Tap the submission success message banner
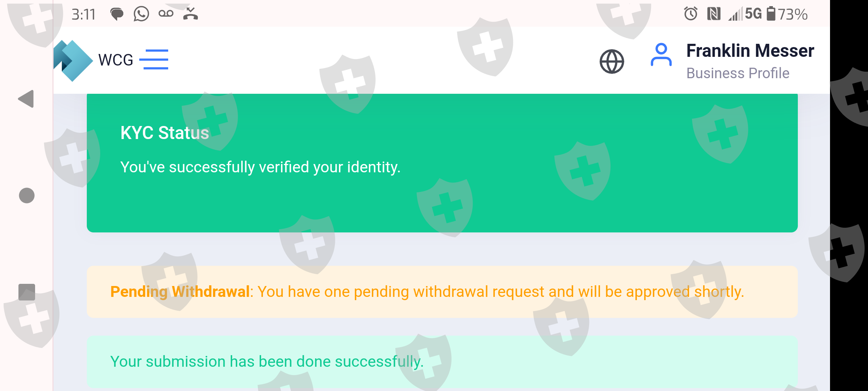Viewport: 868px width, 391px height. click(x=442, y=362)
